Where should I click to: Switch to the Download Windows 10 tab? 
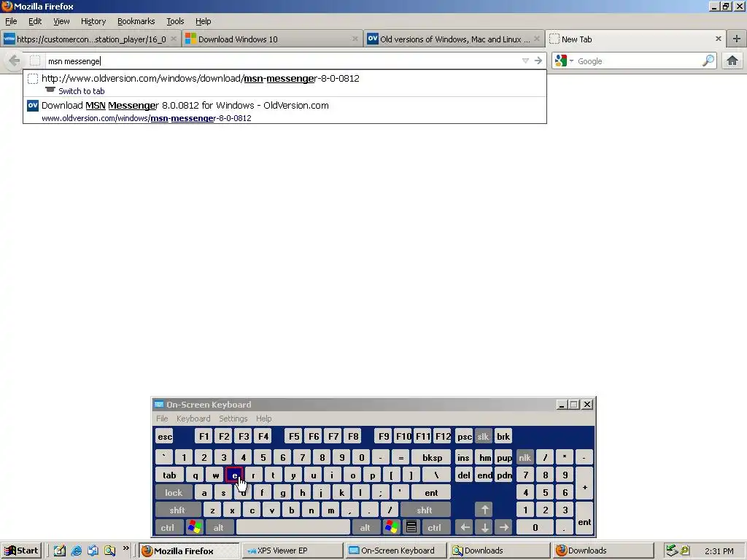(271, 39)
